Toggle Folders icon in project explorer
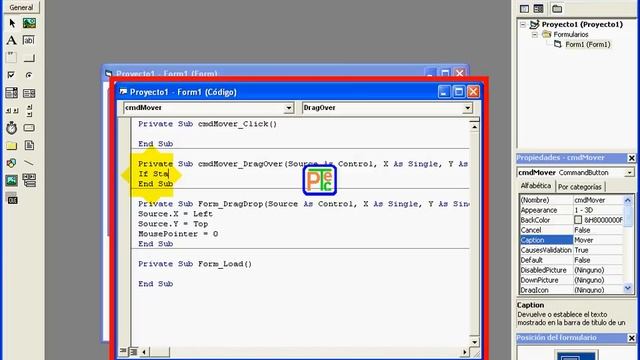 click(x=557, y=9)
